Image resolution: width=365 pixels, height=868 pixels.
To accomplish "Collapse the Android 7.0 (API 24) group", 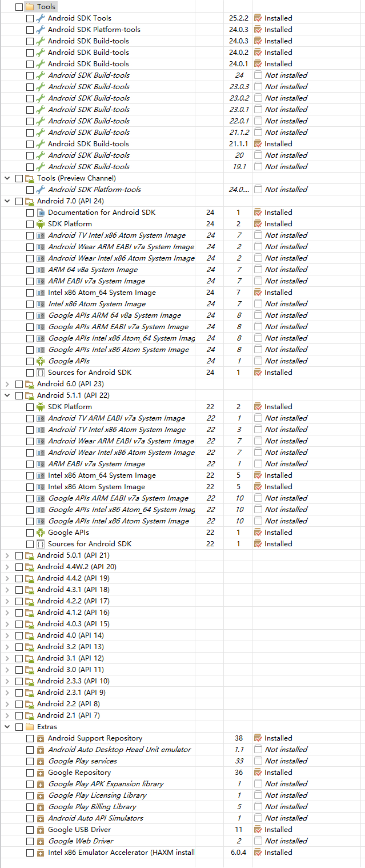I will coord(7,201).
